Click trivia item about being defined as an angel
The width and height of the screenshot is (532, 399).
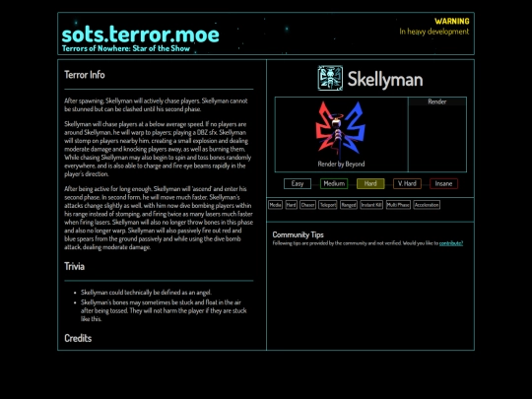tap(146, 293)
